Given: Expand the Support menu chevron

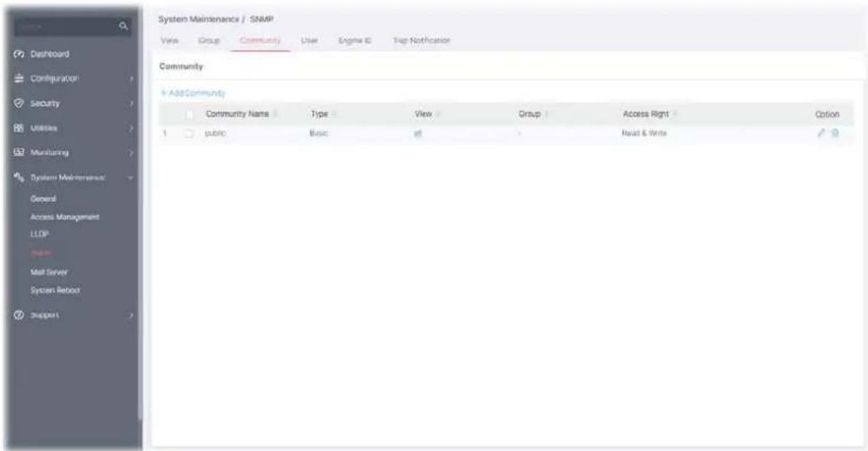Looking at the screenshot, I should [x=132, y=316].
